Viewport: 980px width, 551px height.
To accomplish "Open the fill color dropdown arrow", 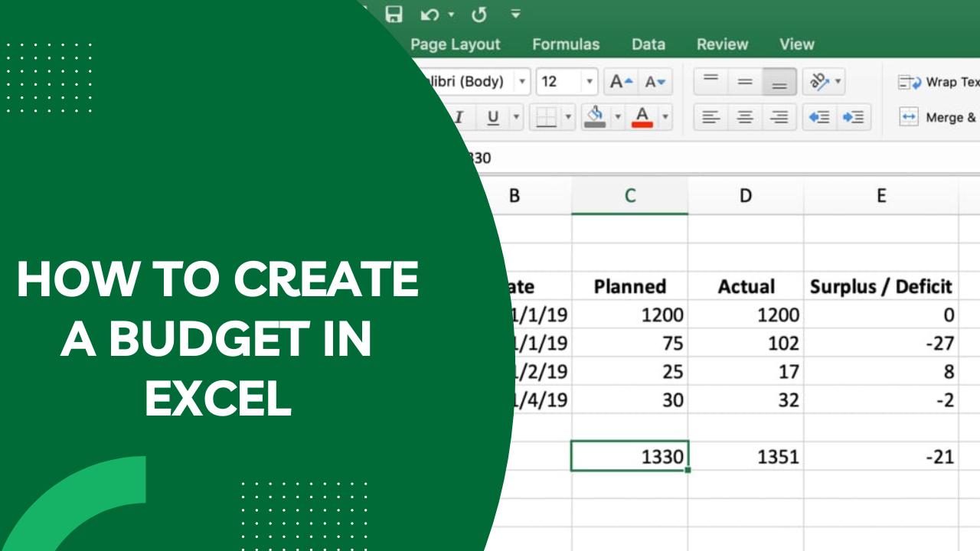I will coord(618,117).
